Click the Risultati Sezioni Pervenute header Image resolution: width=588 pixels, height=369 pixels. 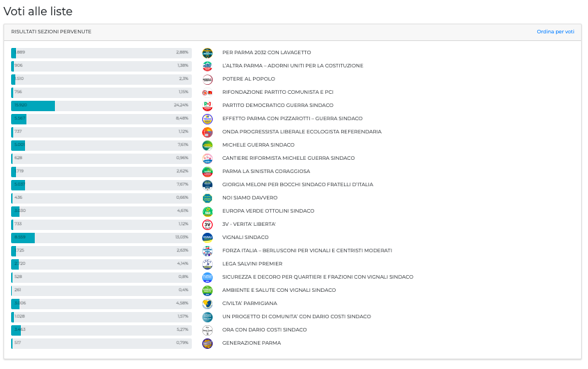[x=51, y=32]
